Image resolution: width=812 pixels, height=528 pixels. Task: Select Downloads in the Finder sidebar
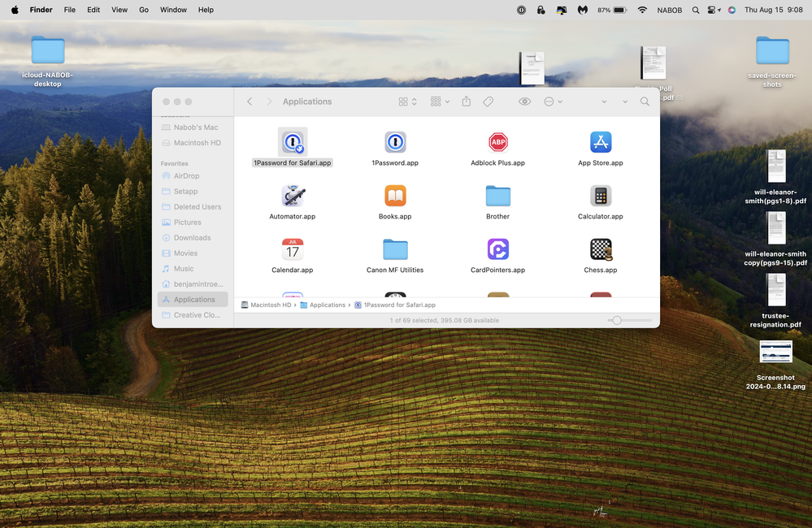[x=192, y=238]
